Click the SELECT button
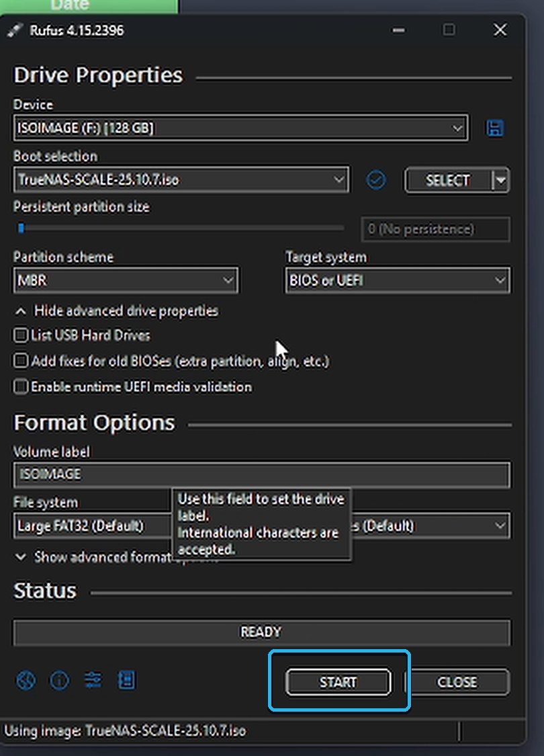The height and width of the screenshot is (756, 544). click(449, 180)
